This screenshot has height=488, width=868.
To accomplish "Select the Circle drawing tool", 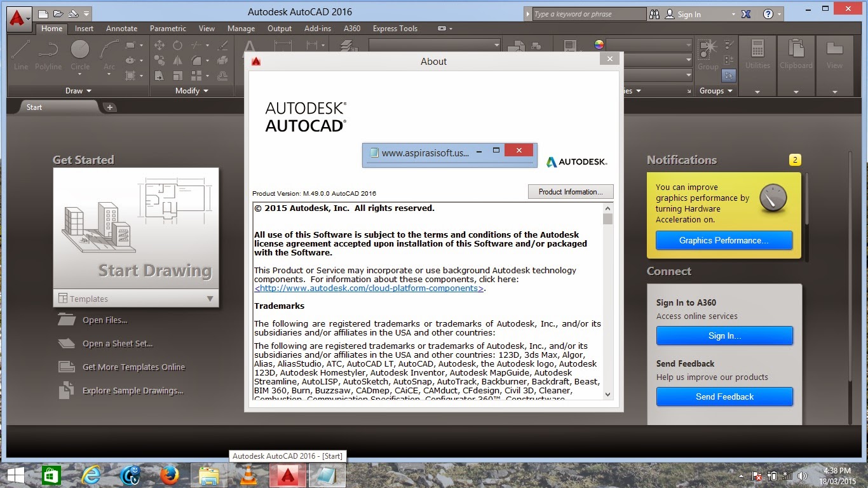I will click(80, 55).
